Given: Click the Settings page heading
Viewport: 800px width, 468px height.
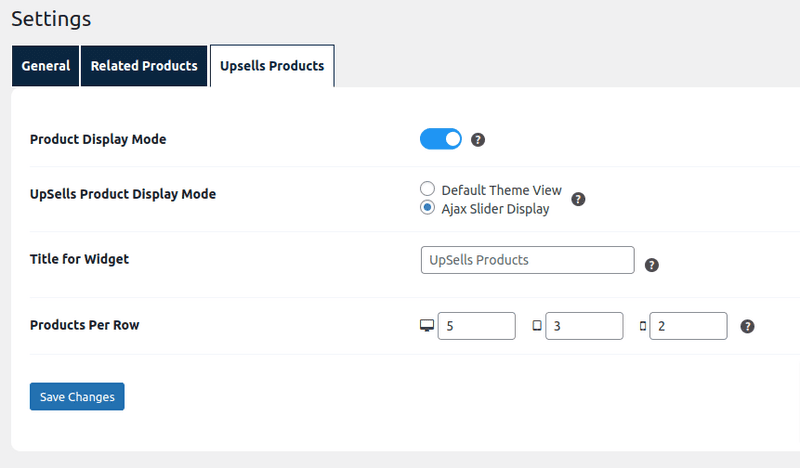Looking at the screenshot, I should click(51, 19).
